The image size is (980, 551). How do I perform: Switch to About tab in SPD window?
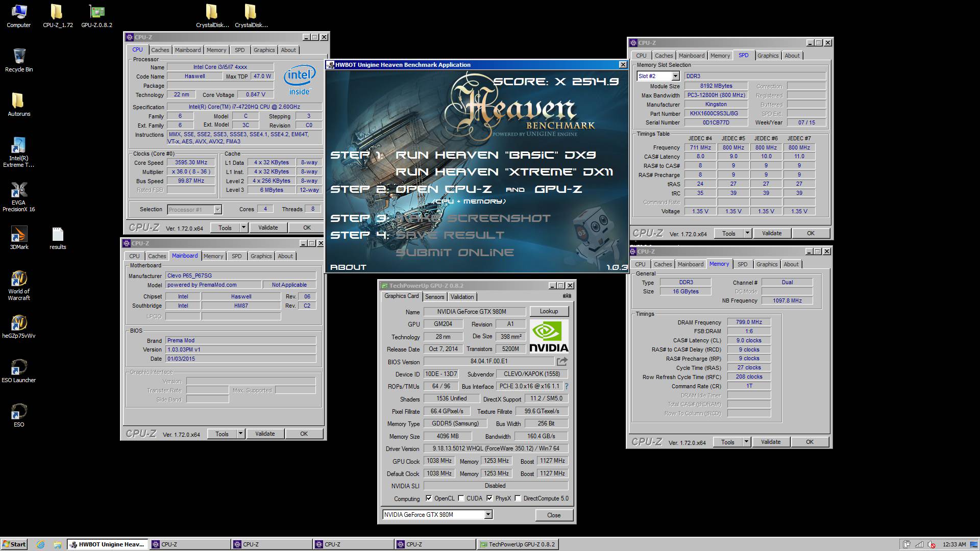[792, 56]
